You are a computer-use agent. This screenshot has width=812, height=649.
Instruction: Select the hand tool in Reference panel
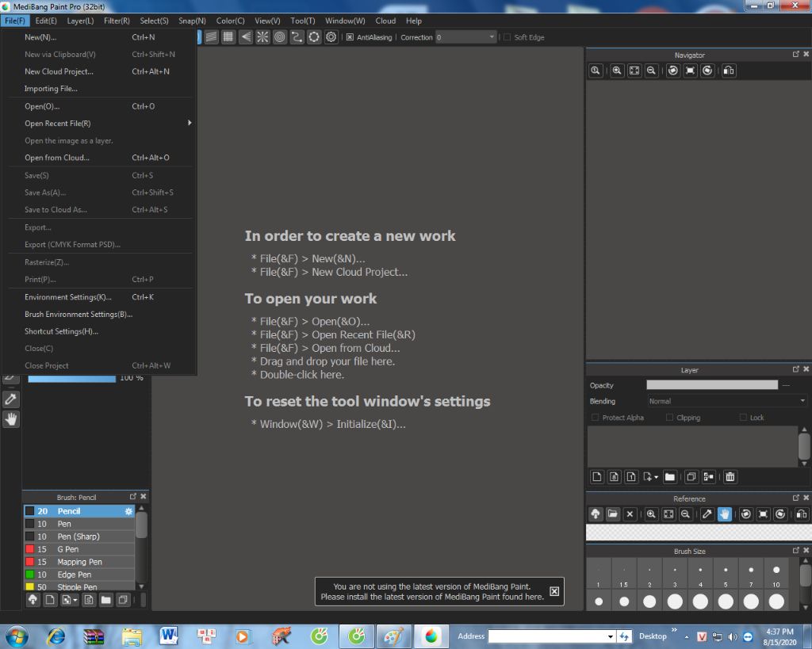click(x=725, y=514)
